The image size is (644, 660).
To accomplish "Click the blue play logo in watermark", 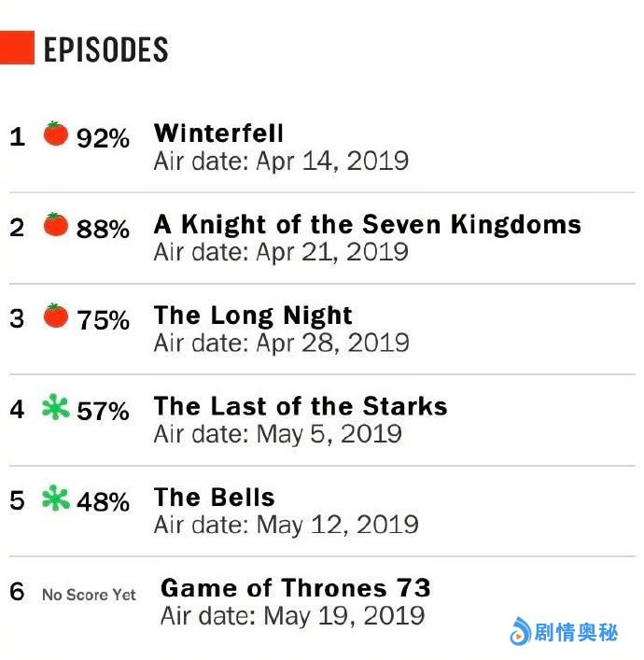I will pos(519,634).
